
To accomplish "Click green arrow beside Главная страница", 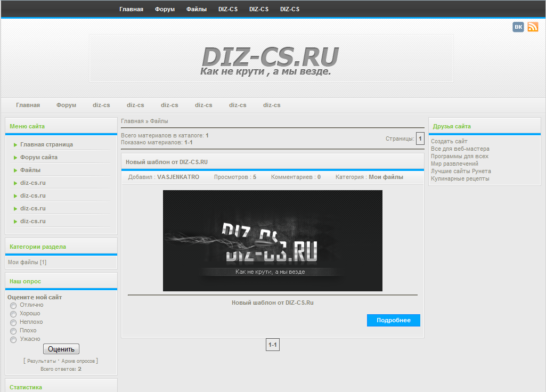I will [15, 145].
